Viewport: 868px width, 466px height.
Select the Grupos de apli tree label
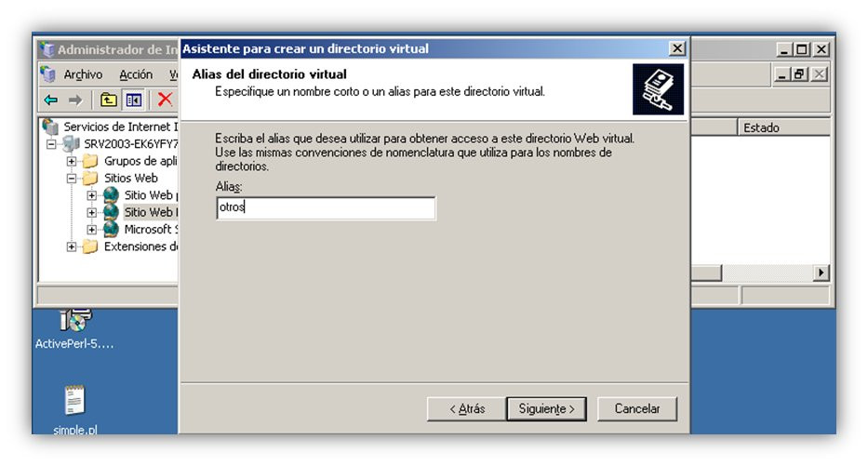click(140, 161)
